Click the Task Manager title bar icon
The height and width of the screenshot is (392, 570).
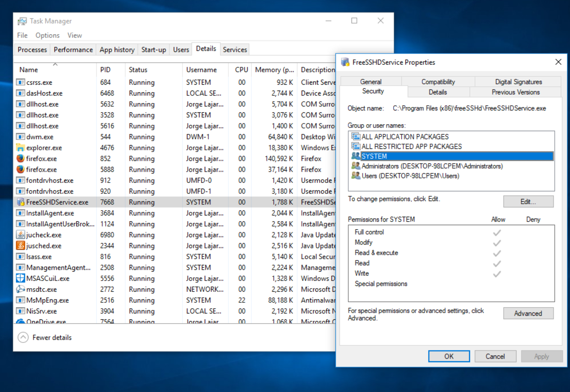point(22,21)
